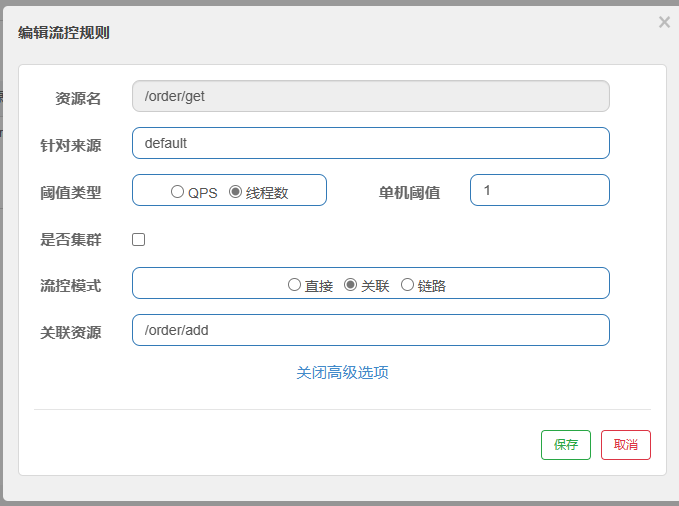Save the rule with the 保存 button
Viewport: 679px width, 506px height.
point(566,444)
